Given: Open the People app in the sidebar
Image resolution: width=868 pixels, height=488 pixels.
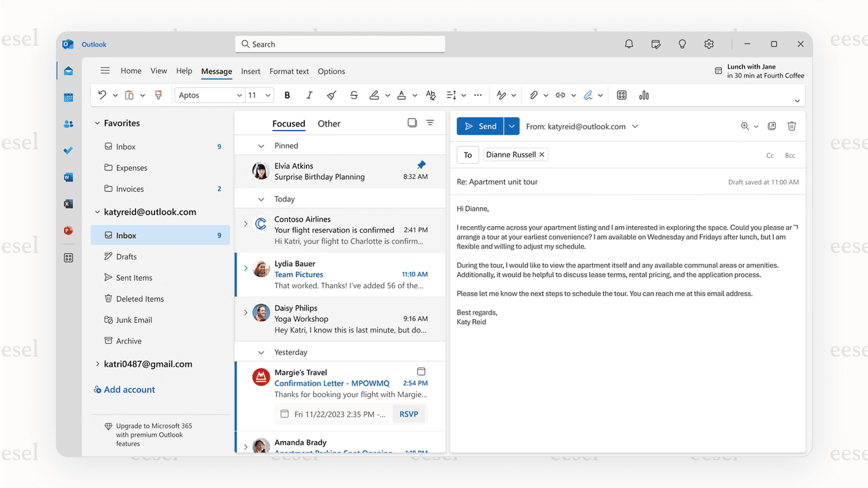Looking at the screenshot, I should (x=68, y=124).
